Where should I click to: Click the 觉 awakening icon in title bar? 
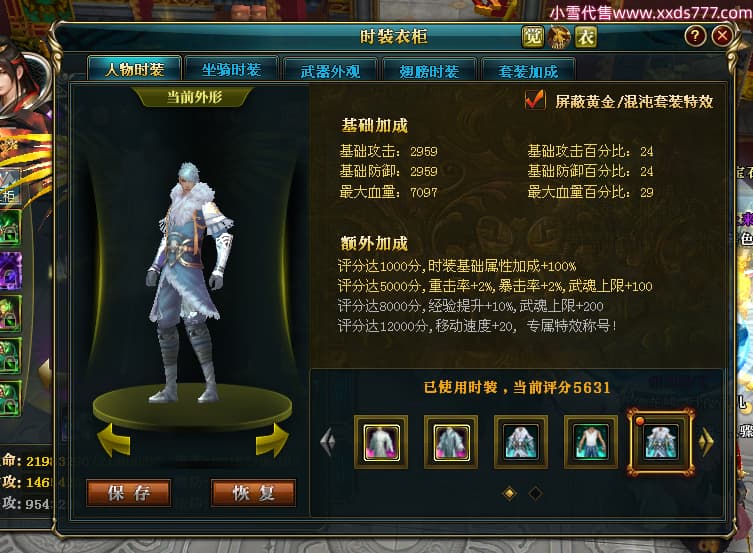click(532, 37)
